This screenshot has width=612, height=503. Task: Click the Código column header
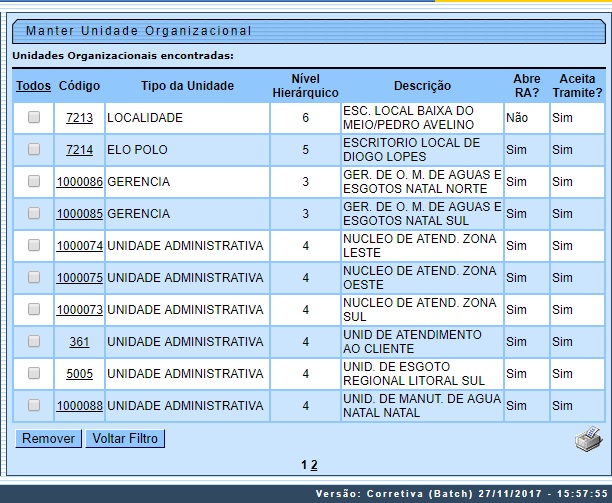coord(79,86)
